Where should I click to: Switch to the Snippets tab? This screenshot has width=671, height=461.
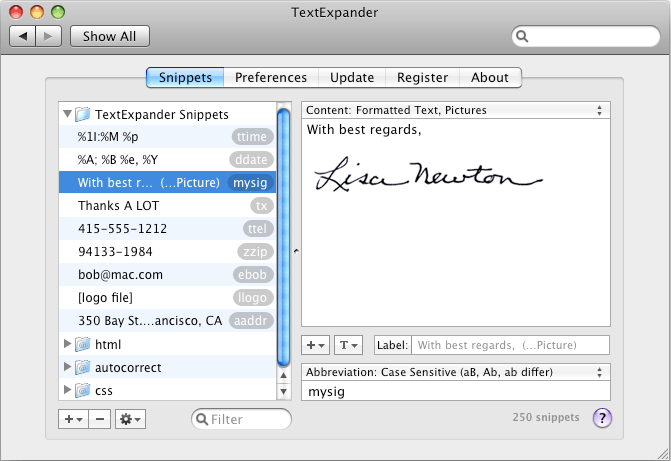185,77
